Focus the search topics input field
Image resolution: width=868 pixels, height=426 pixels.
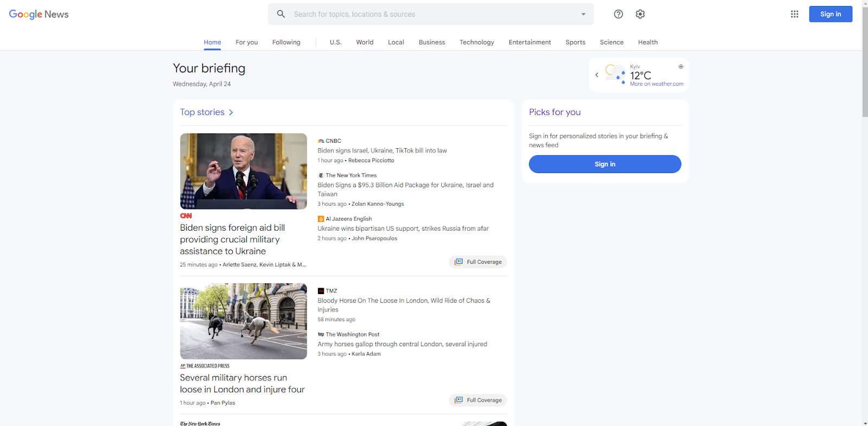click(431, 14)
